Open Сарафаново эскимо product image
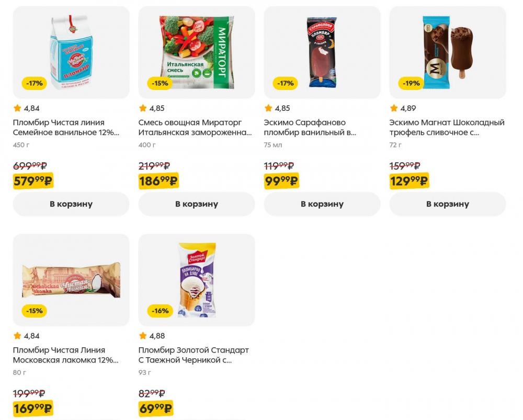 322,52
